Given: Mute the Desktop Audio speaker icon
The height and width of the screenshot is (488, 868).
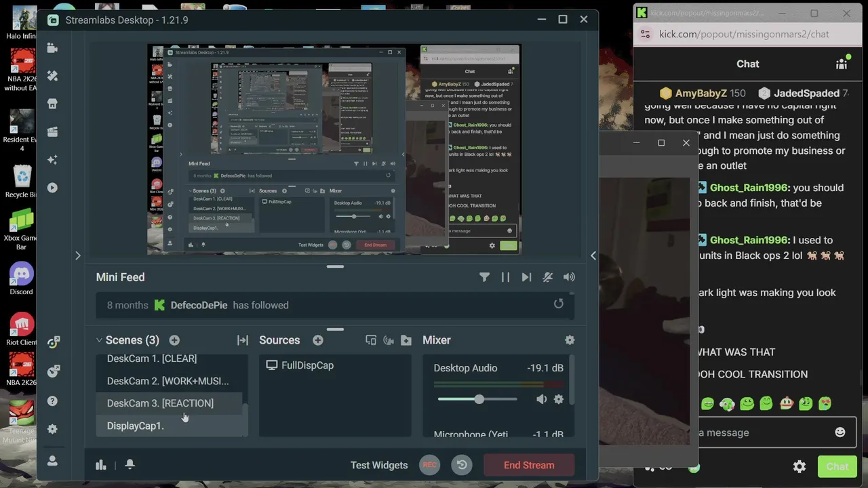Looking at the screenshot, I should point(541,399).
